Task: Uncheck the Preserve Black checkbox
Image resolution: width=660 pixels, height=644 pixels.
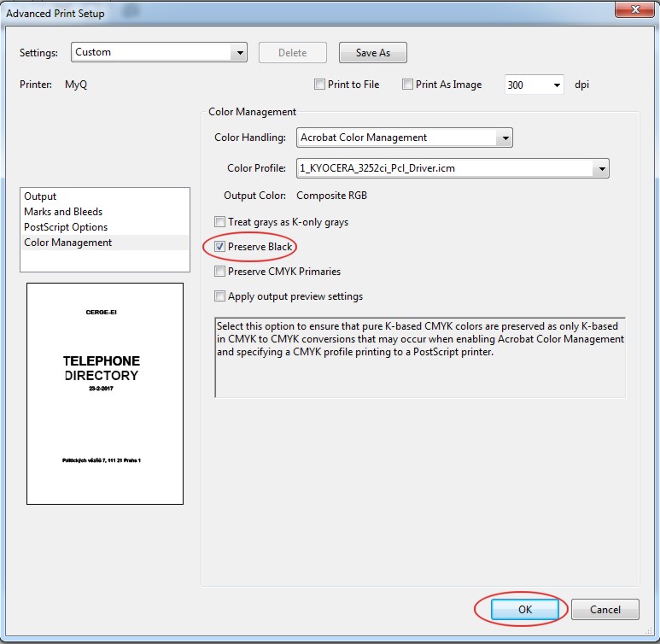Action: pyautogui.click(x=220, y=247)
